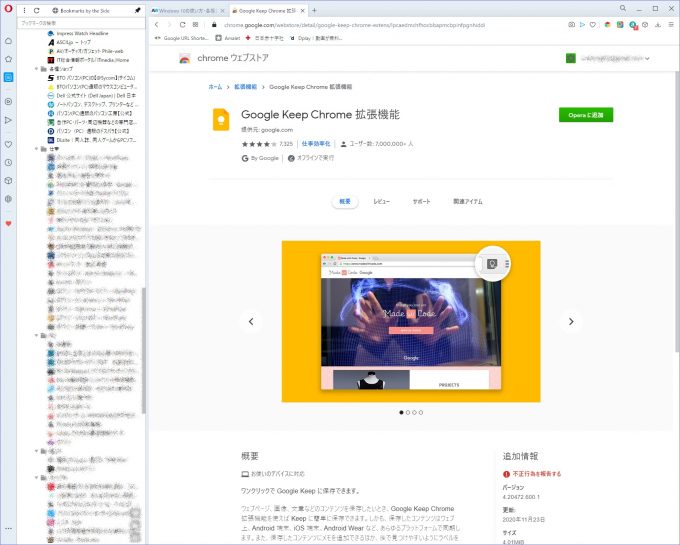Show next screenshot in carousel

pos(571,322)
